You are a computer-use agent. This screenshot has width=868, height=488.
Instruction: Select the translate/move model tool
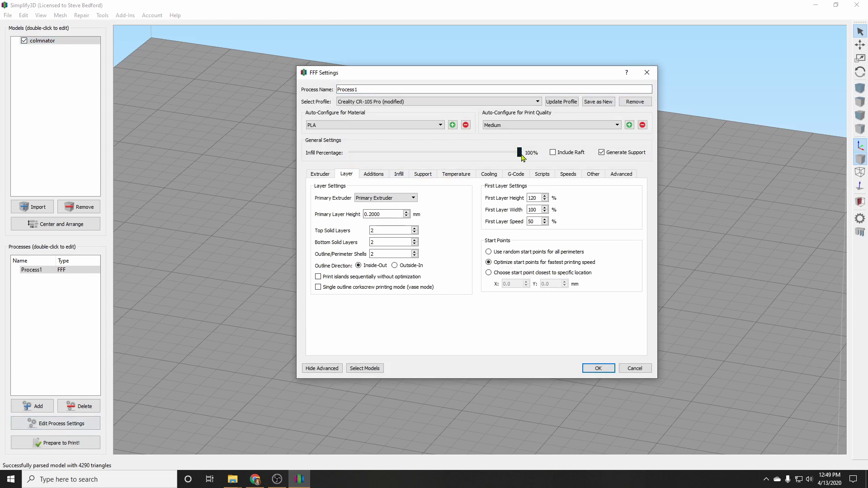coord(860,45)
